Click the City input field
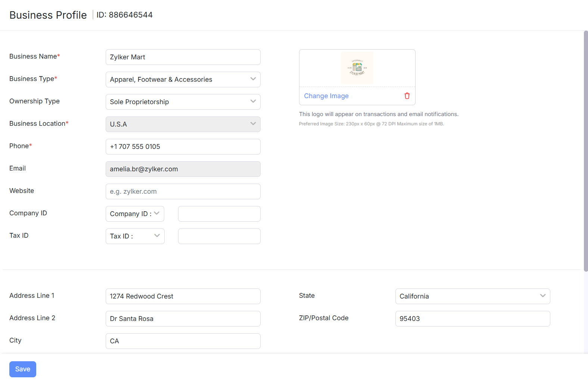588x384 pixels. click(183, 341)
